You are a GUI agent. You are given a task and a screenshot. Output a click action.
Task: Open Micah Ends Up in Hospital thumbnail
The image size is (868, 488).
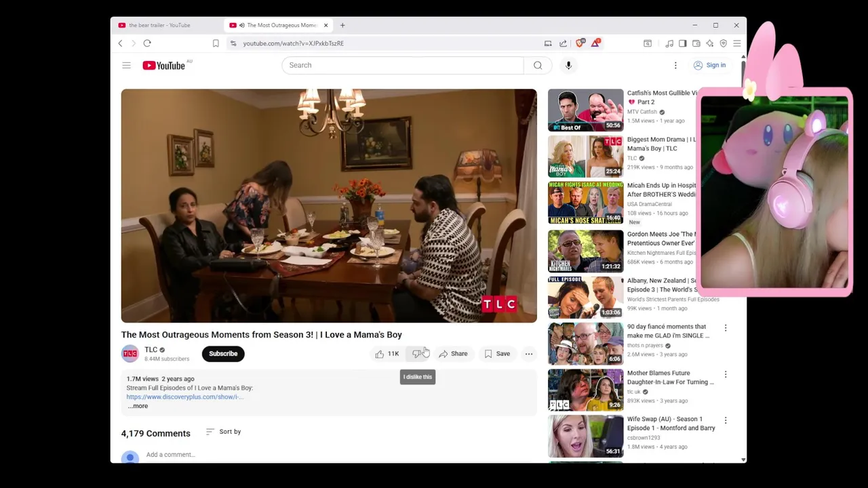point(586,203)
